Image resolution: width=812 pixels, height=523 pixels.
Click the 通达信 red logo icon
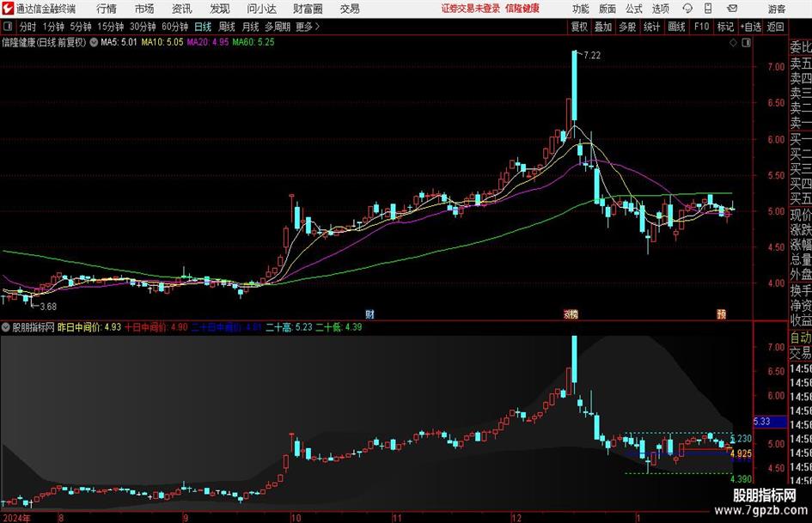pos(8,9)
